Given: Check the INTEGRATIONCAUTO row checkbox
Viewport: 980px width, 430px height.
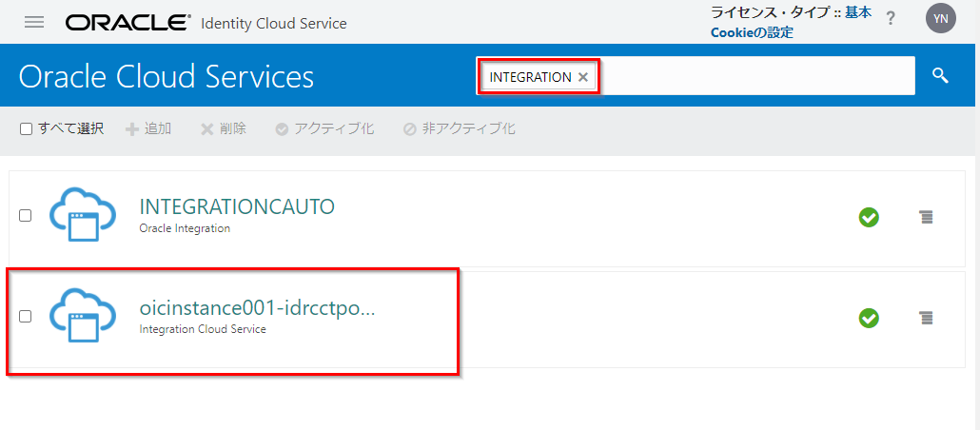Looking at the screenshot, I should pos(26,216).
